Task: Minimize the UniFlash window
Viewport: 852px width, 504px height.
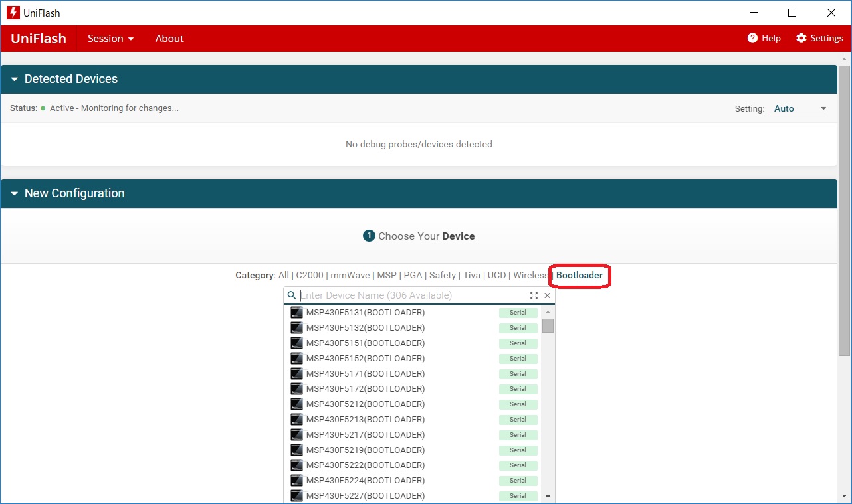Action: coord(754,13)
